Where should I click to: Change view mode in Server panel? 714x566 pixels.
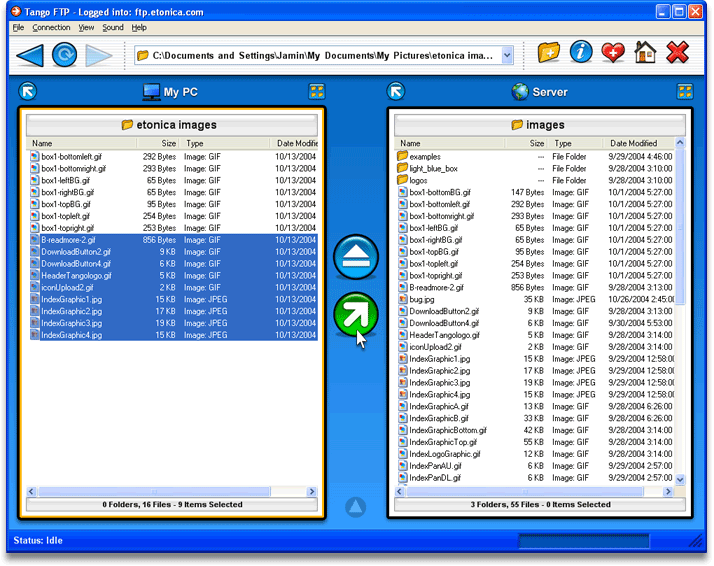[x=685, y=91]
